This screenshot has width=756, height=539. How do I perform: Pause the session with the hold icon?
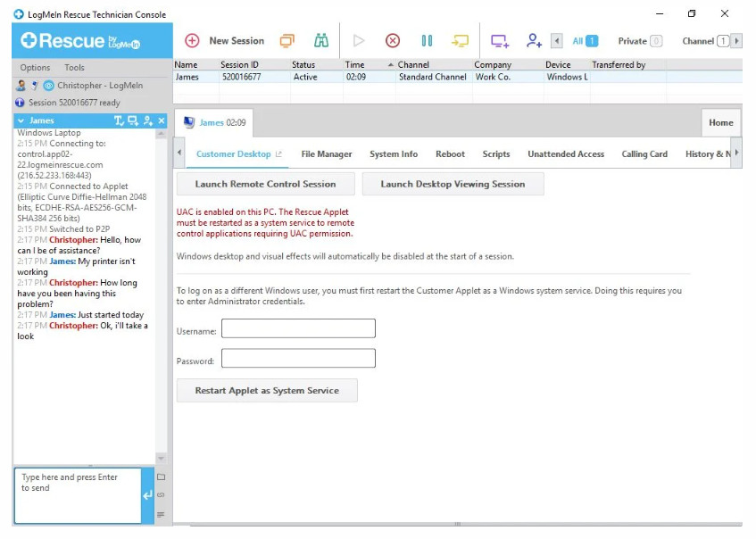(x=427, y=41)
